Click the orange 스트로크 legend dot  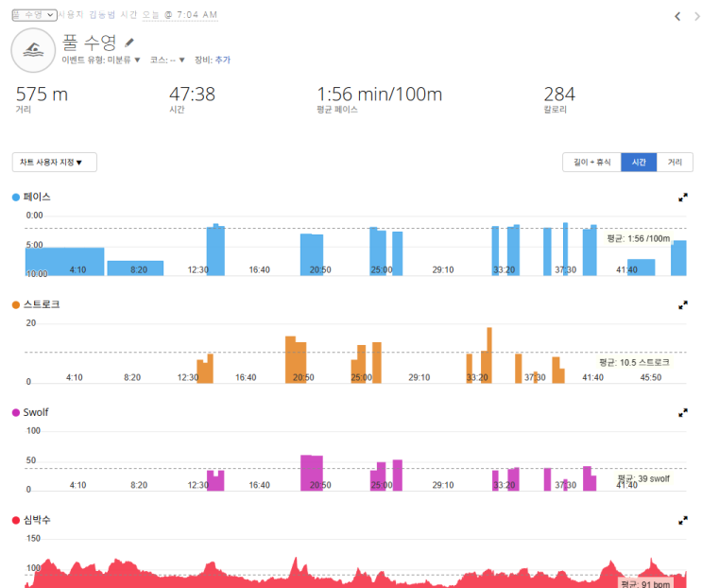click(x=16, y=305)
